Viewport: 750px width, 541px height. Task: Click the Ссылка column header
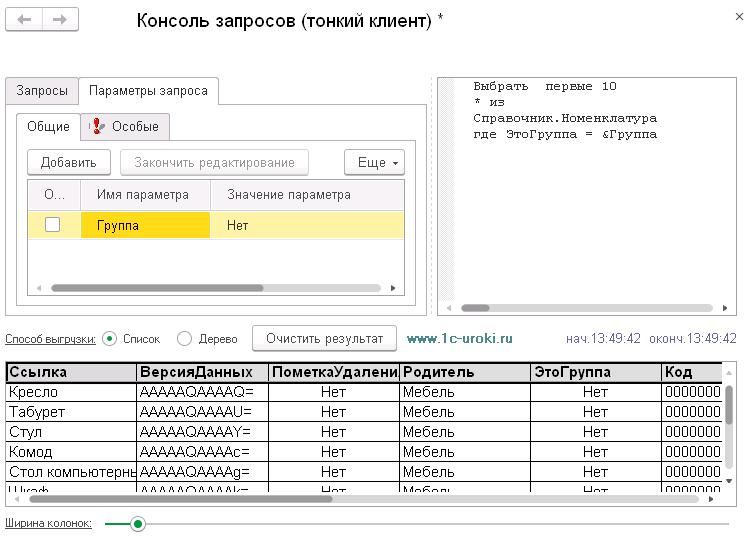[71, 372]
